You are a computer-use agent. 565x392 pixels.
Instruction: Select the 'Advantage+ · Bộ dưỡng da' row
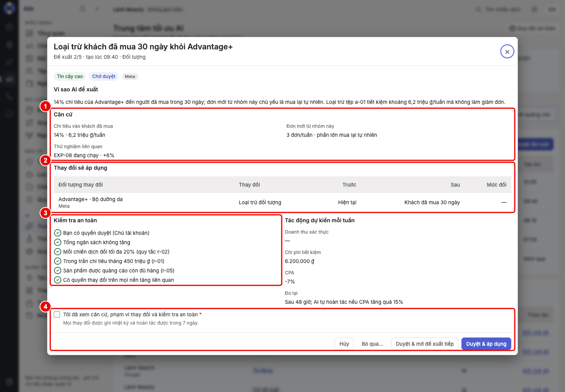coord(282,202)
